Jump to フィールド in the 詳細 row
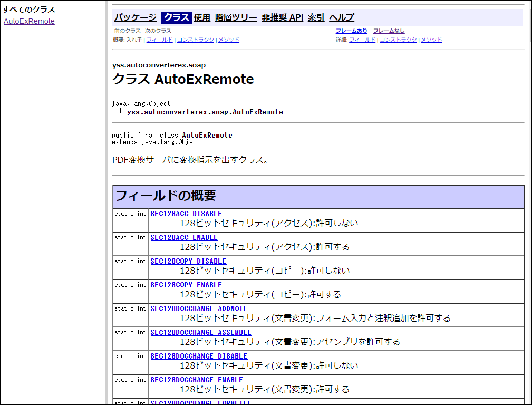Screen dimensions: 532x405 click(x=362, y=40)
